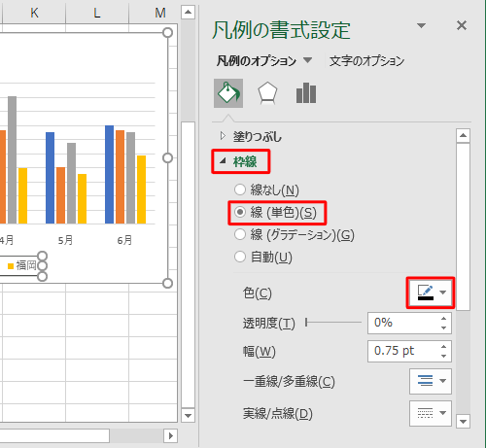The width and height of the screenshot is (486, 448).
Task: Increase 透明度 value with up stepper
Action: coord(443,319)
